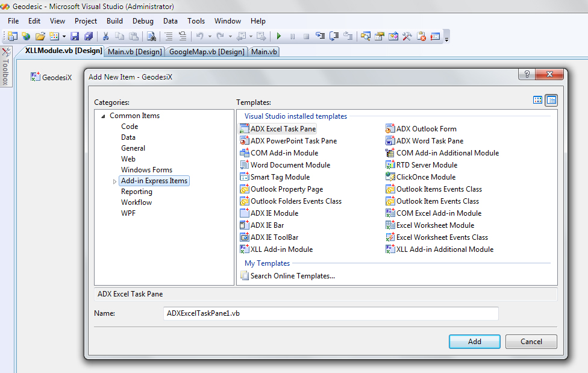Click the Paste clipboard icon

click(134, 36)
